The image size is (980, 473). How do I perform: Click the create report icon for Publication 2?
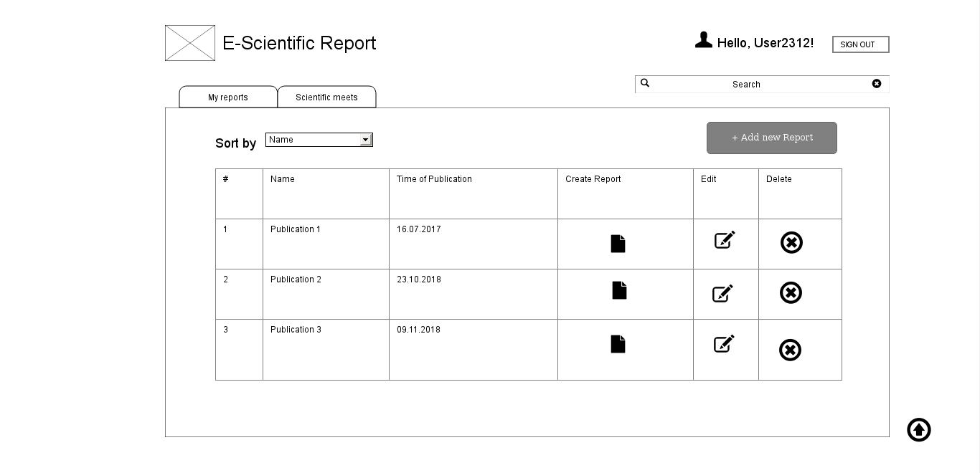[619, 290]
